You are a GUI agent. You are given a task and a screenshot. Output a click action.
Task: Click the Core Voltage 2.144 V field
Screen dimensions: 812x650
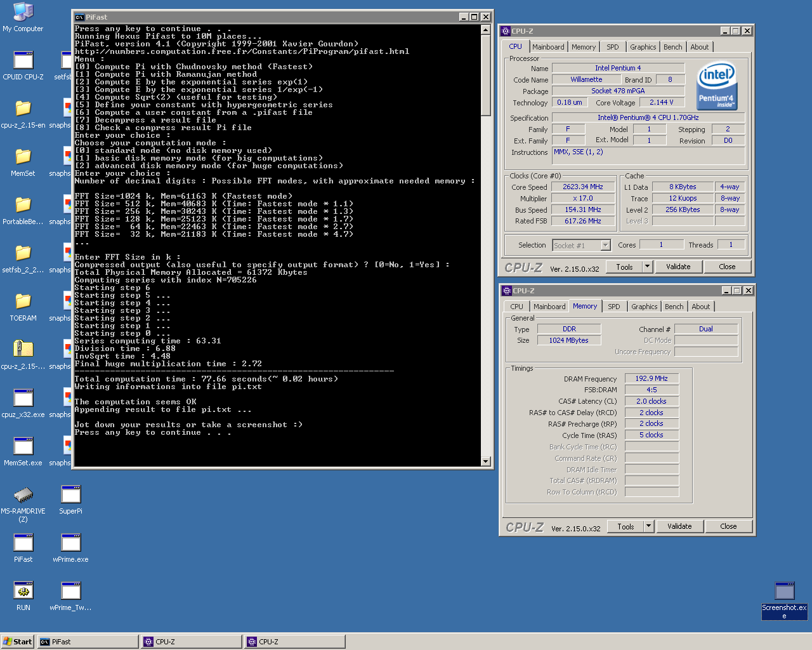pyautogui.click(x=662, y=103)
